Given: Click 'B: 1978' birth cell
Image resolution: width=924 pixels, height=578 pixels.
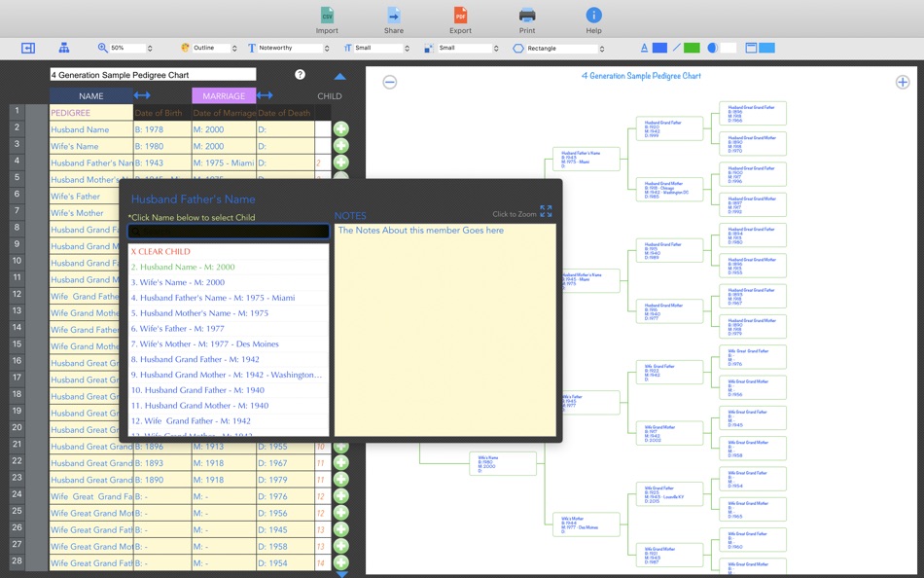Looking at the screenshot, I should click(x=162, y=129).
